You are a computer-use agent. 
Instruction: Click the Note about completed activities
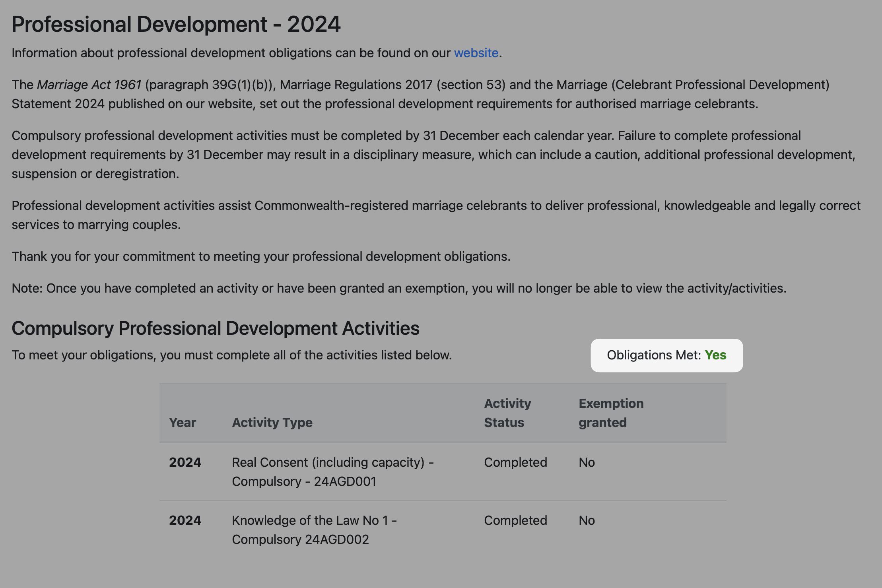tap(398, 288)
